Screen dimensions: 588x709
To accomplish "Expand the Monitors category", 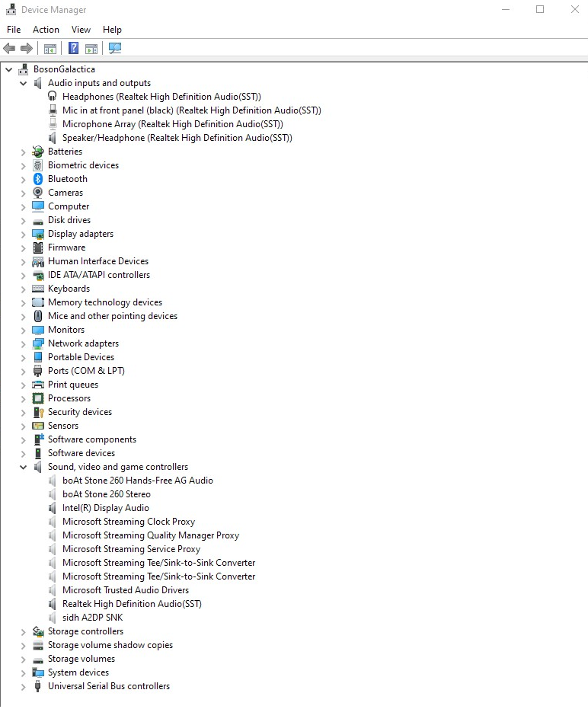I will tap(23, 330).
